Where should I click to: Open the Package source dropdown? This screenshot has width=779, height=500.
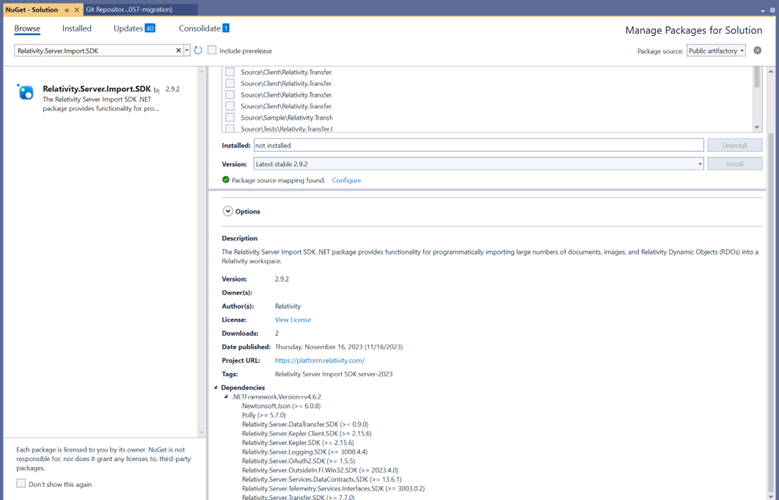coord(716,51)
